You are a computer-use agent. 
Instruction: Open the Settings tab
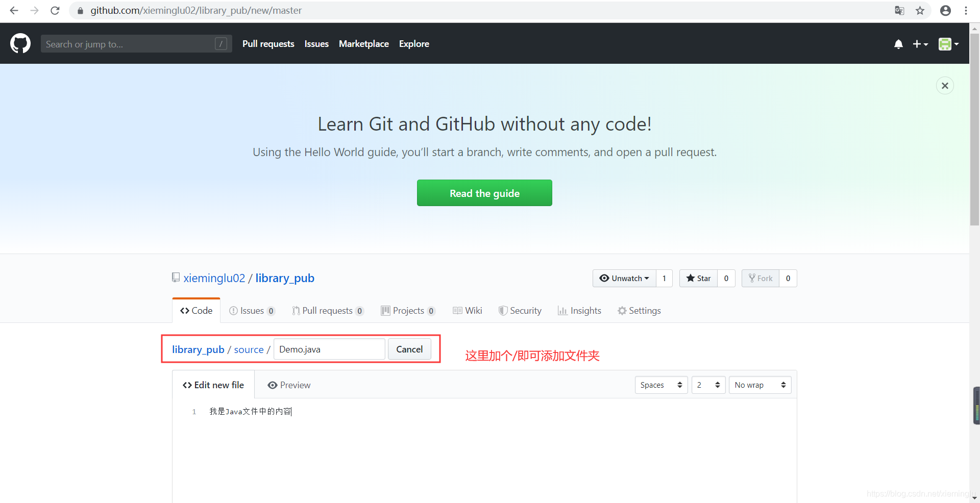pos(639,311)
